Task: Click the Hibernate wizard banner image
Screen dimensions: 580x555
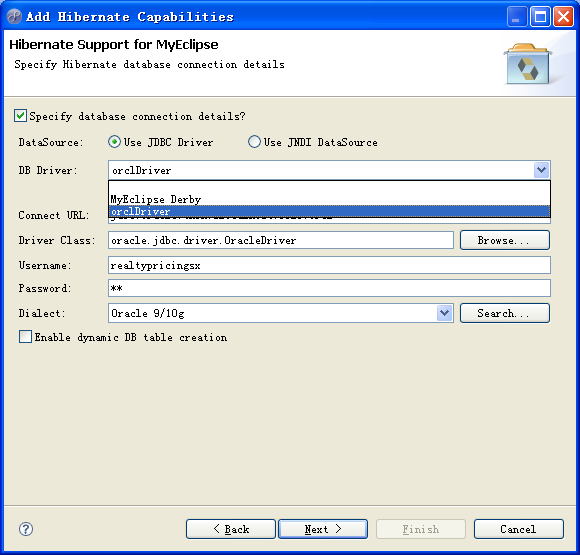Action: (527, 64)
